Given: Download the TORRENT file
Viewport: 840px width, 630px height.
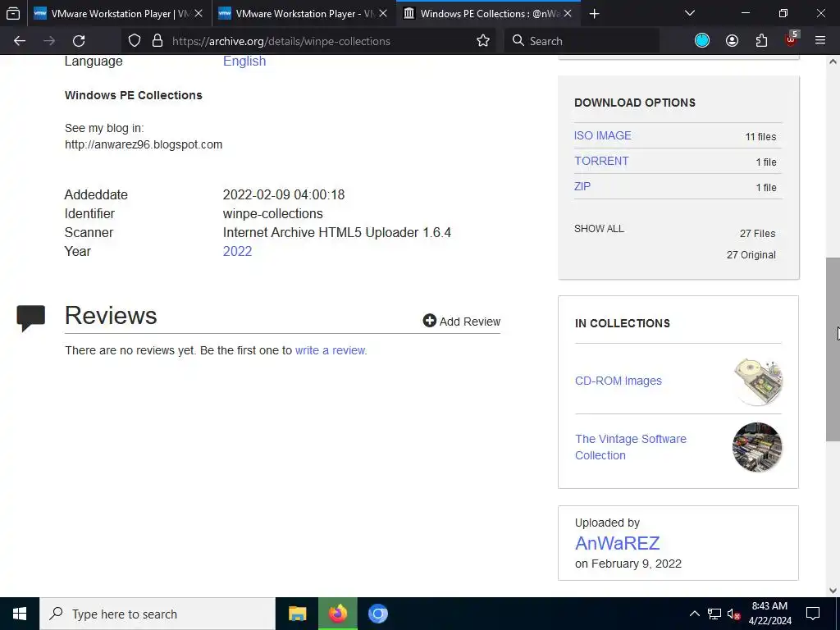Looking at the screenshot, I should (x=601, y=162).
